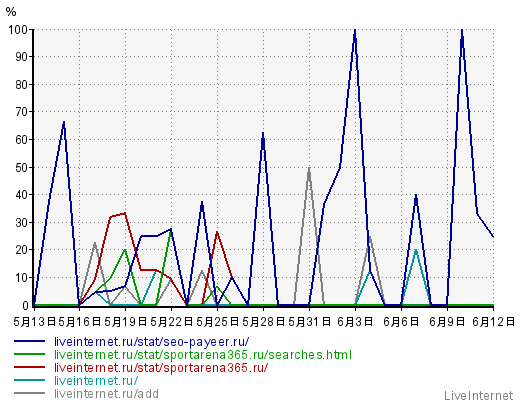This screenshot has width=520, height=405.
Task: Click the gray line peak at 5月31日
Action: [x=309, y=168]
